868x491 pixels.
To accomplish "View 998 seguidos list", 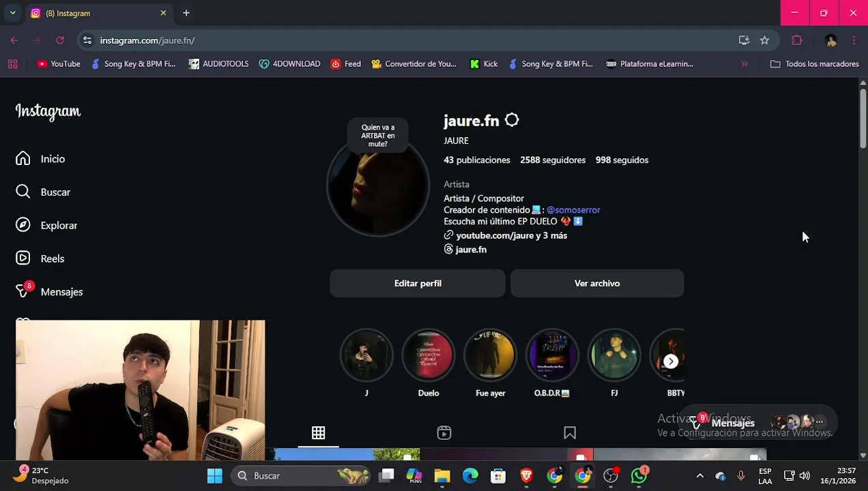I will click(622, 160).
